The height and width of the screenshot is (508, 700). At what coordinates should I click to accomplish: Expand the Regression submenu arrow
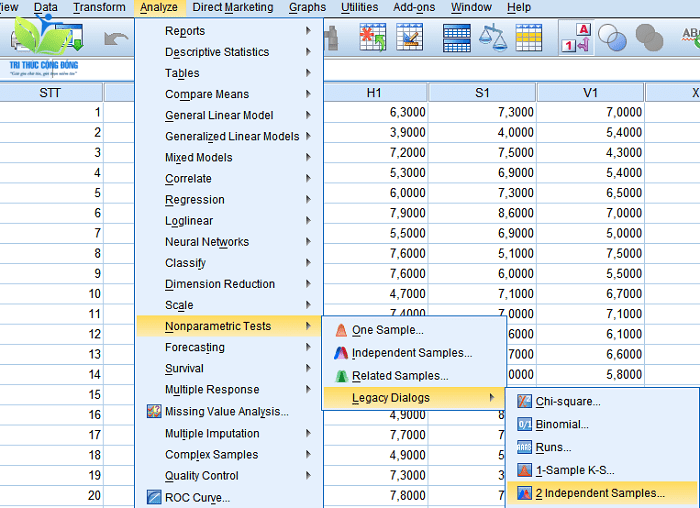[x=308, y=199]
